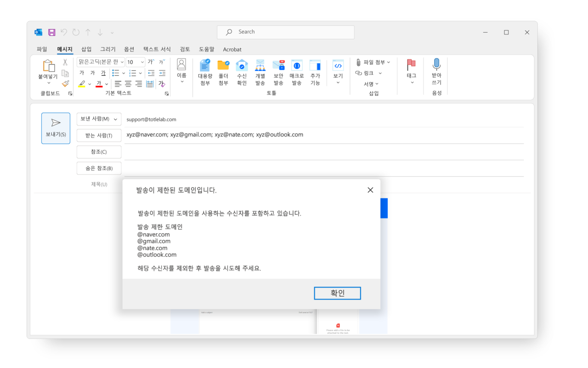Image resolution: width=588 pixels, height=368 pixels.
Task: Click the Undo arrow icon
Action: (x=64, y=32)
